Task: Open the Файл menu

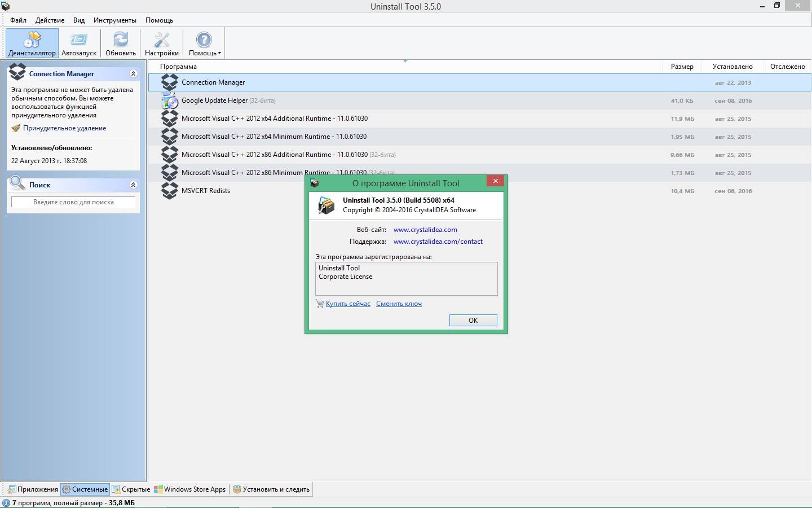Action: (18, 20)
